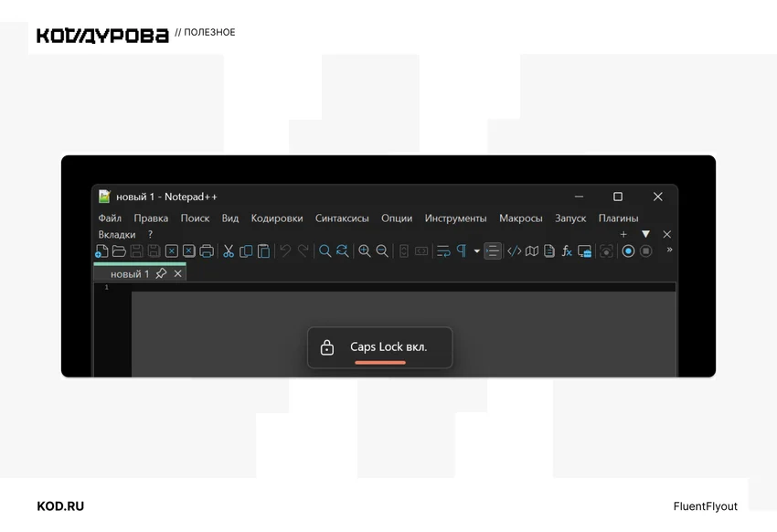Open the Файл menu
This screenshot has width=777, height=532.
110,218
